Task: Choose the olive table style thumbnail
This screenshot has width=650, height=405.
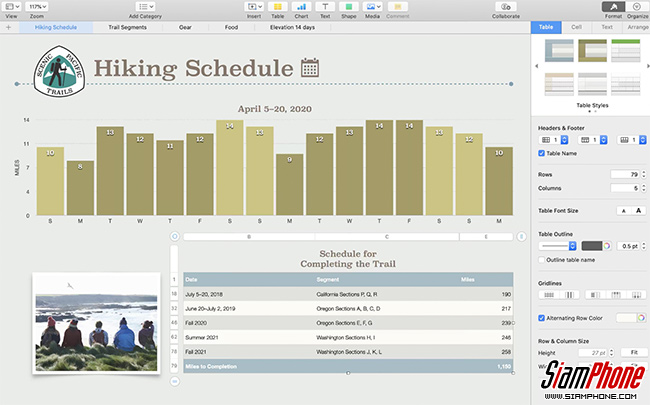Action: 592,50
